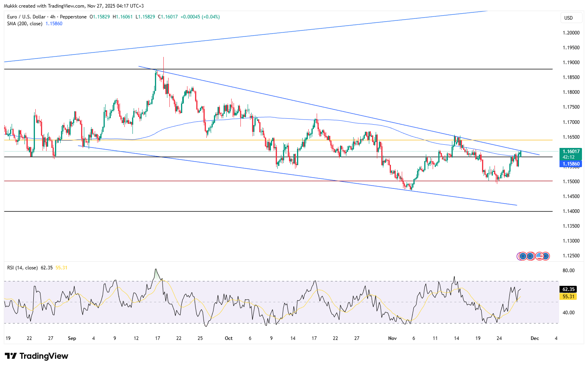Click the TradingView logo at bottom left
The height and width of the screenshot is (368, 588).
click(37, 356)
